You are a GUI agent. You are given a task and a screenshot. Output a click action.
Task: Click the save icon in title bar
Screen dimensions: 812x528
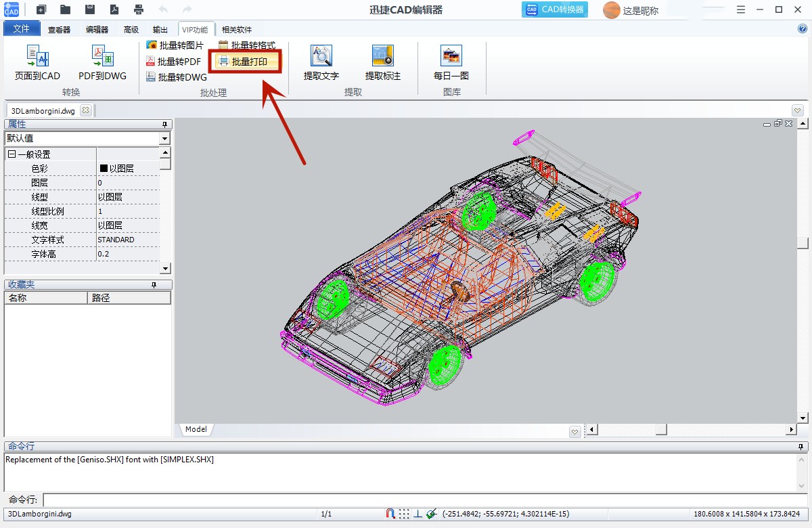point(89,9)
